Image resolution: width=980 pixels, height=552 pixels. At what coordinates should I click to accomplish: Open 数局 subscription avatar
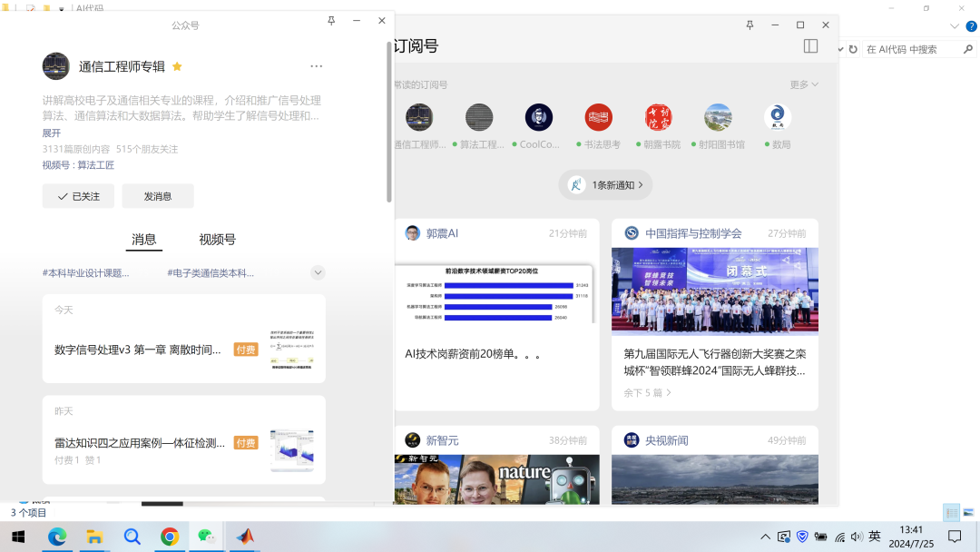coord(778,117)
